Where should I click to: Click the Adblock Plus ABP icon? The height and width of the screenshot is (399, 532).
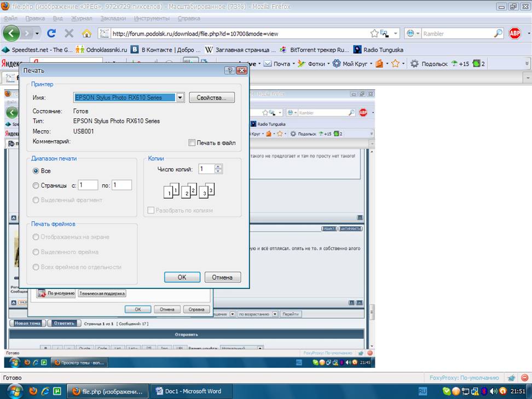coord(515,33)
